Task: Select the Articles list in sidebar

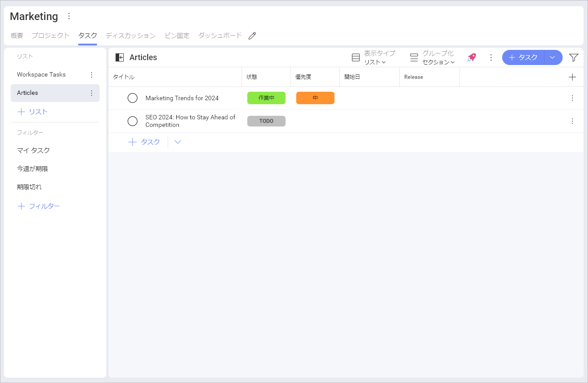Action: click(55, 93)
